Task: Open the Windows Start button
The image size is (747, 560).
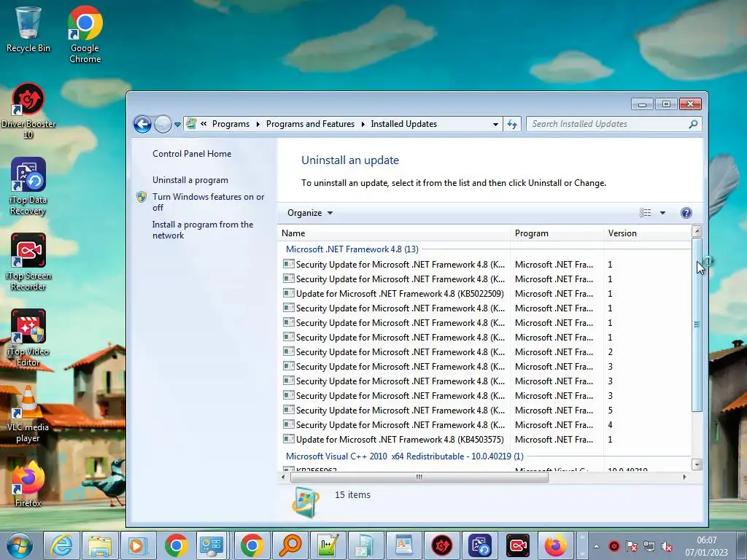Action: tap(20, 545)
